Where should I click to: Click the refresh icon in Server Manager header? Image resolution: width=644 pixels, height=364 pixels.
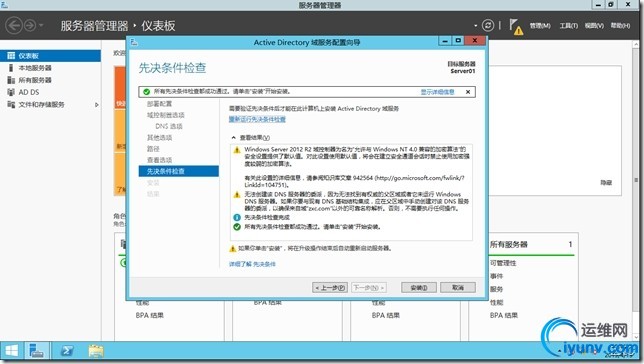click(x=488, y=25)
